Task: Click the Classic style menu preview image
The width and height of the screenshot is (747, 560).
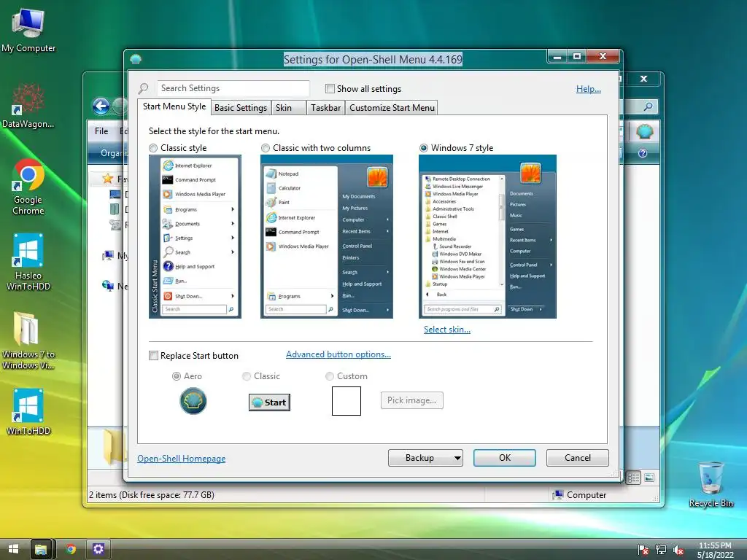Action: tap(195, 237)
